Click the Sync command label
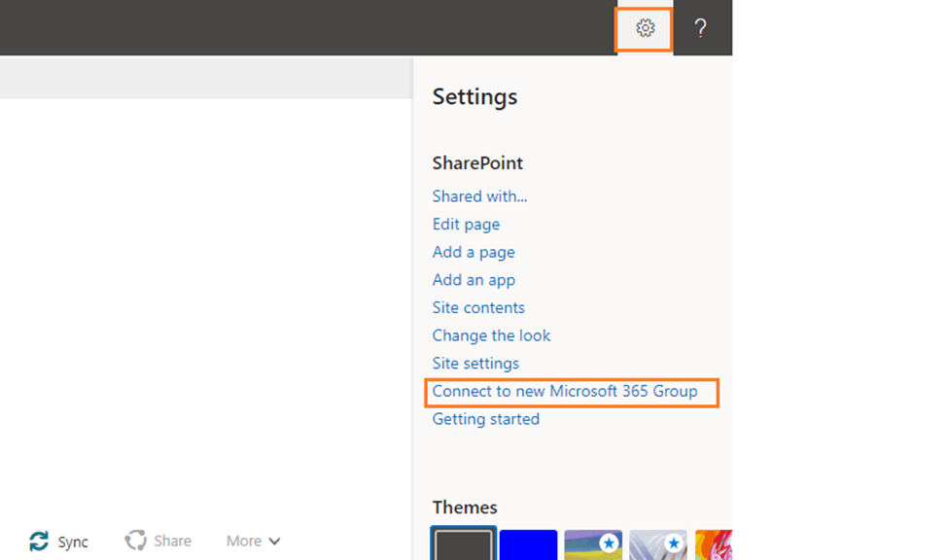Screen dimensions: 948x560 (x=73, y=542)
